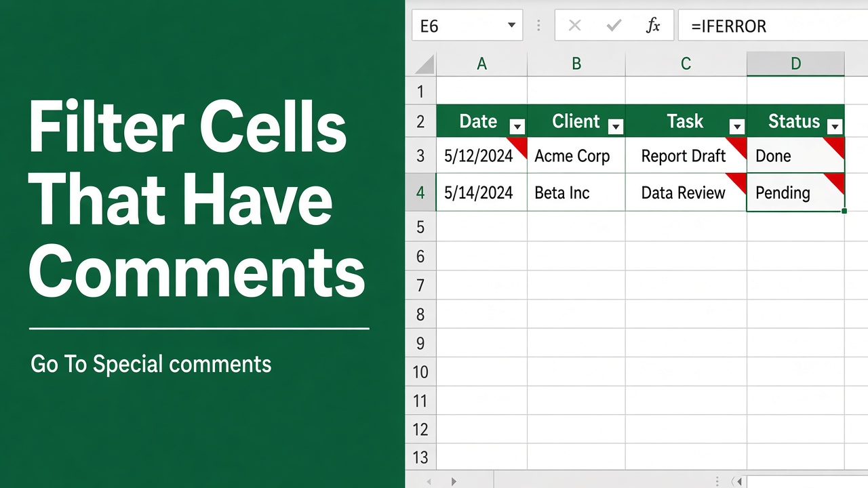Click the Select All corner triangle
Screen dimensions: 868x488
424,64
